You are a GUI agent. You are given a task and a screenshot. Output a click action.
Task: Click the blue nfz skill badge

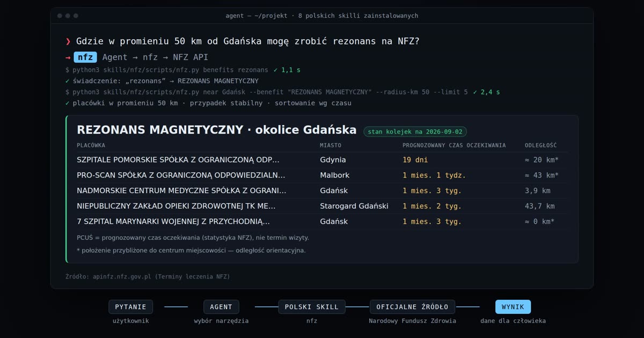point(85,57)
